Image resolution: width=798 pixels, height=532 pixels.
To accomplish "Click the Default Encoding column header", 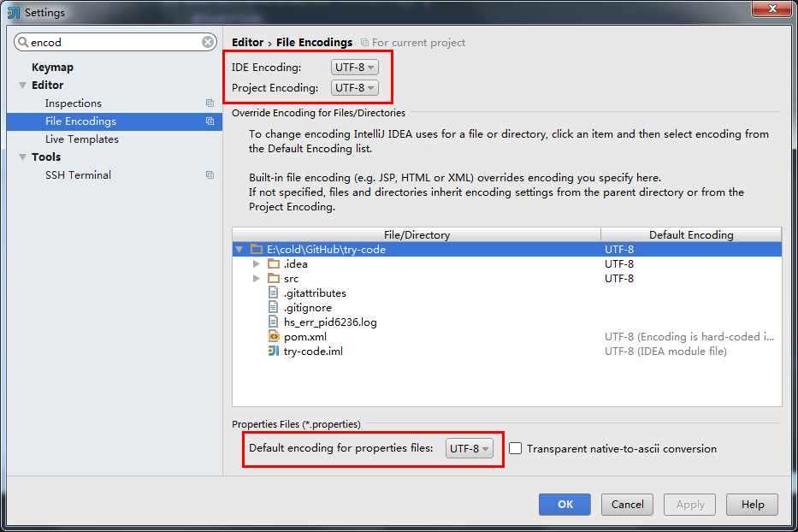I will (x=691, y=234).
